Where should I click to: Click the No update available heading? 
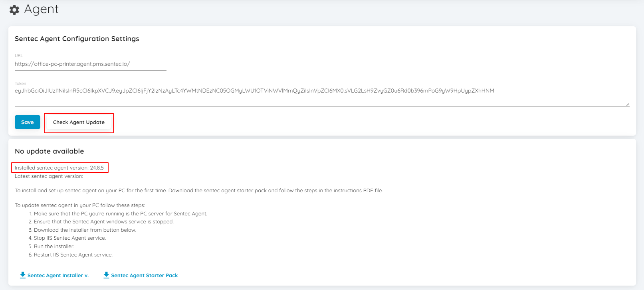click(x=50, y=151)
